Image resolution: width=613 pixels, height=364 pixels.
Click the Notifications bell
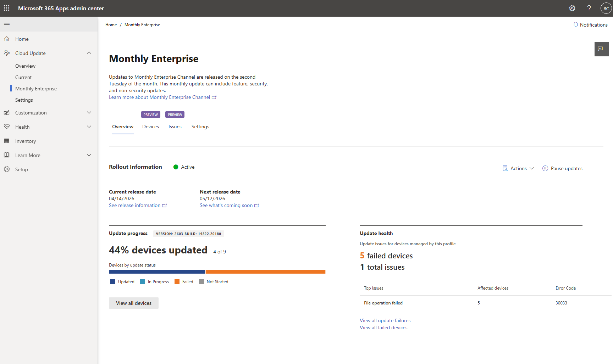click(590, 25)
